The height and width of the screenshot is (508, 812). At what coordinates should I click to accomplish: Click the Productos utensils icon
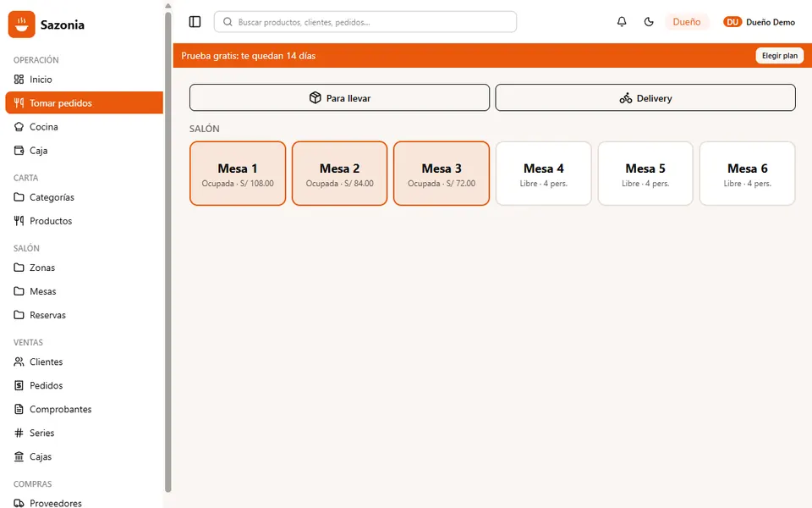pos(19,221)
